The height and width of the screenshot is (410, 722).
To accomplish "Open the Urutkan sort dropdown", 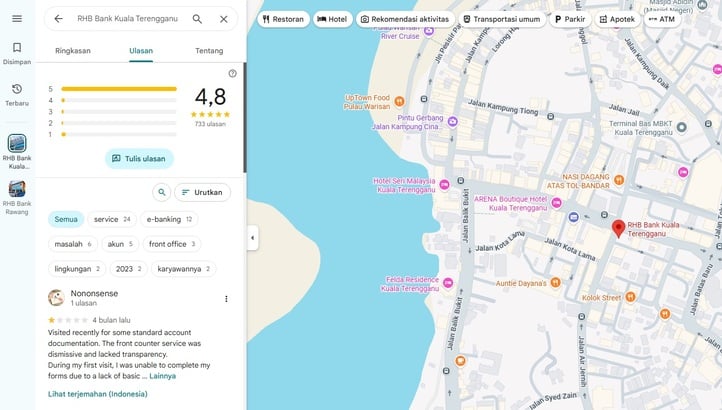I will pos(203,192).
